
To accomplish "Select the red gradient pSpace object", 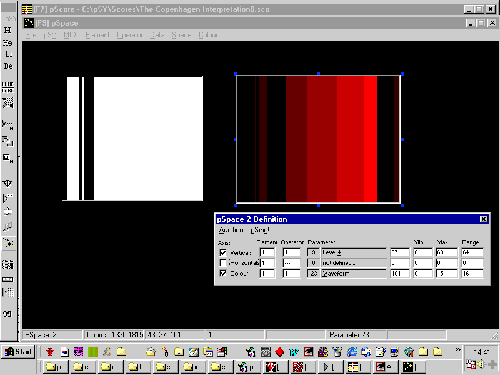I will pyautogui.click(x=318, y=139).
